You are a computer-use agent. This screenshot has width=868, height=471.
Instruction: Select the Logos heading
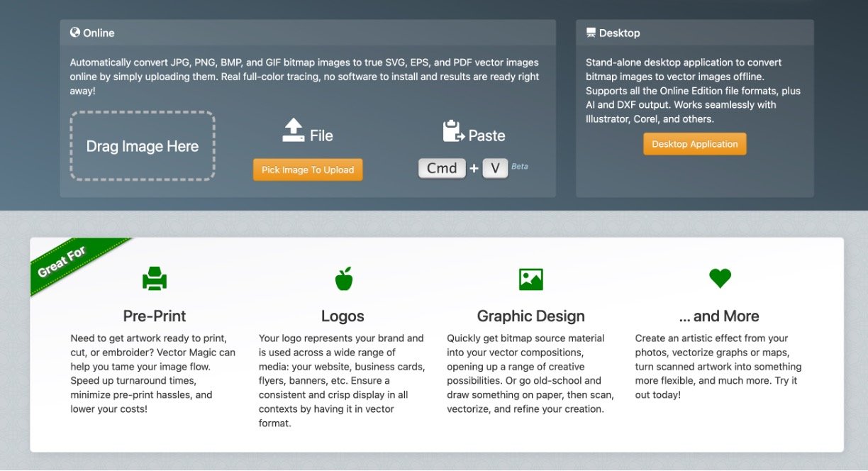[343, 316]
